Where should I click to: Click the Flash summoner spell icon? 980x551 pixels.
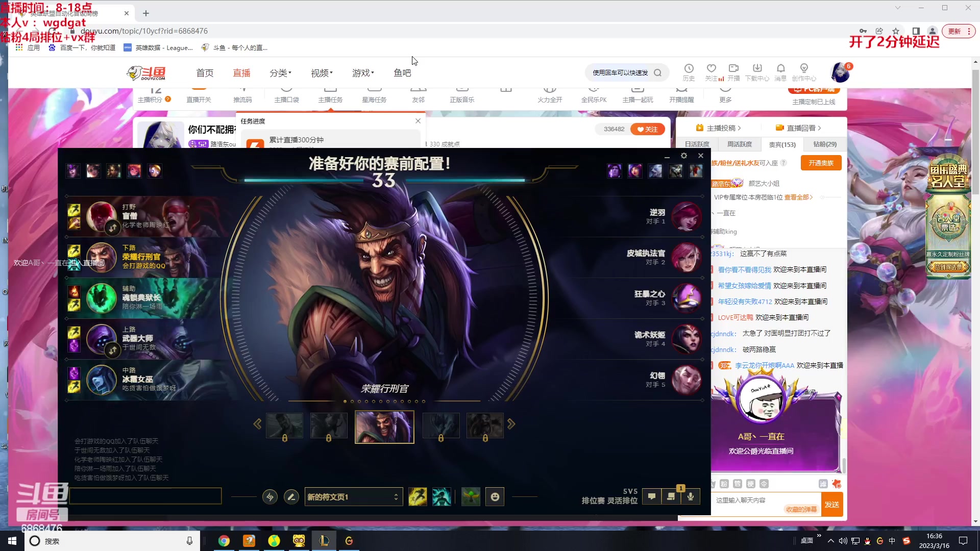click(x=418, y=496)
